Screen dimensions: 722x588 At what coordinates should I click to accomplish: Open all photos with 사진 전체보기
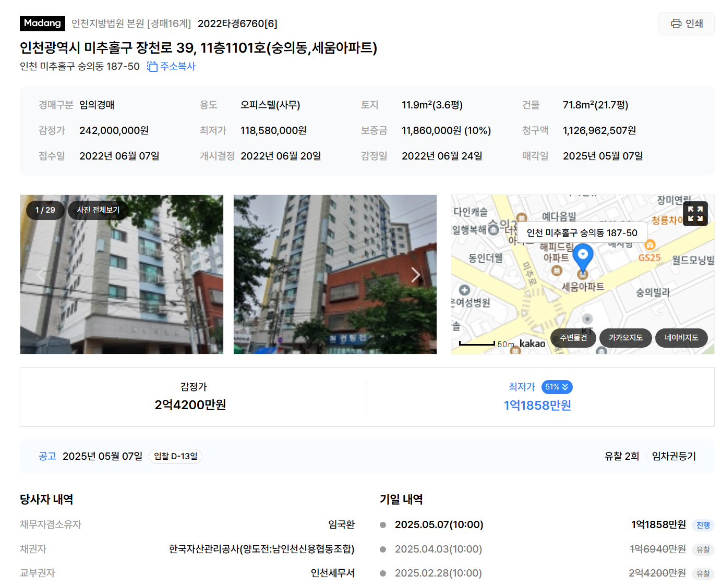click(98, 210)
